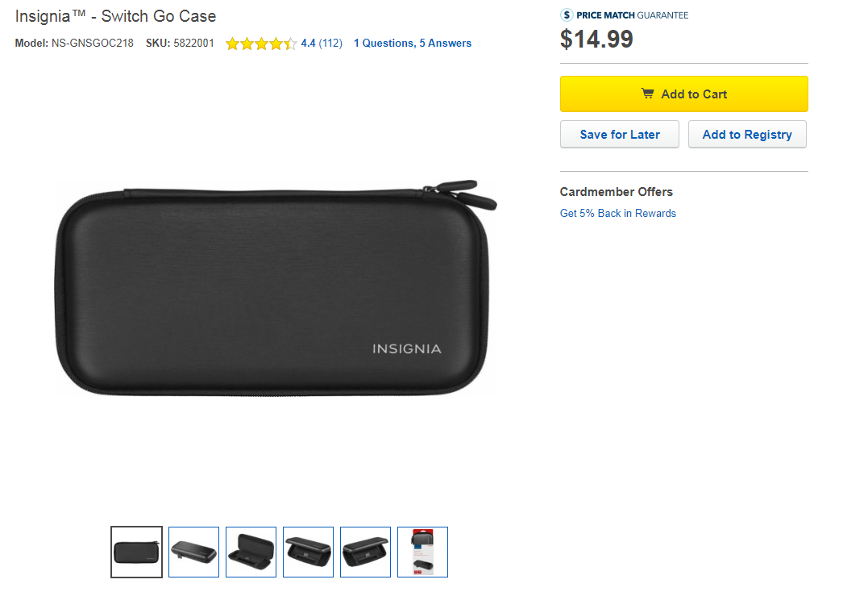Image resolution: width=868 pixels, height=592 pixels.
Task: Open the Get 5% Back in Rewards link
Action: [617, 214]
